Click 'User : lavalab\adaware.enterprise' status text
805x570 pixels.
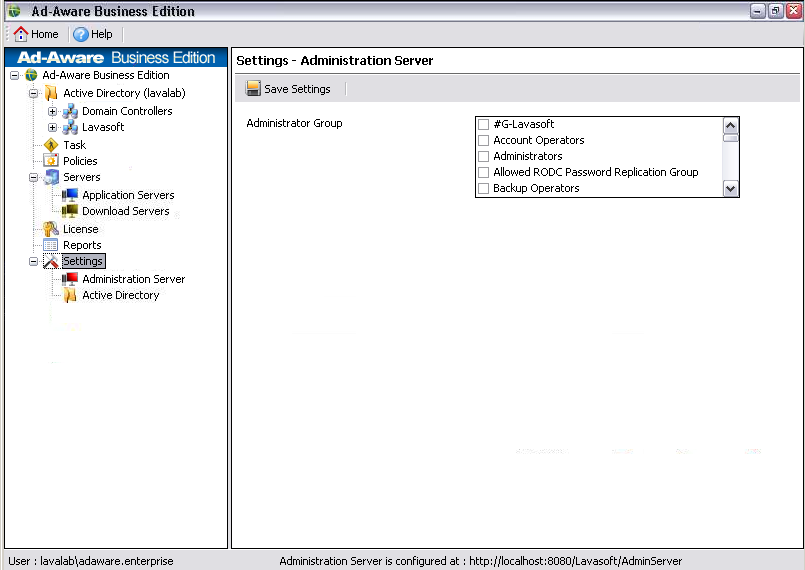coord(91,561)
